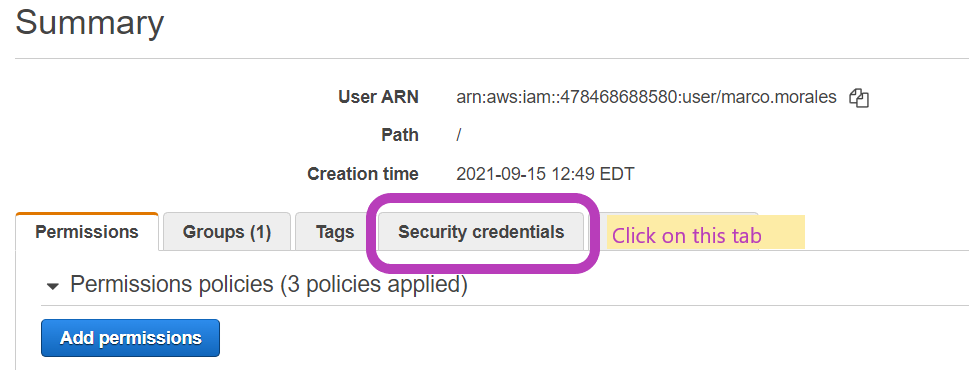This screenshot has width=969, height=370.
Task: Select the Permissions tab
Action: coord(87,232)
